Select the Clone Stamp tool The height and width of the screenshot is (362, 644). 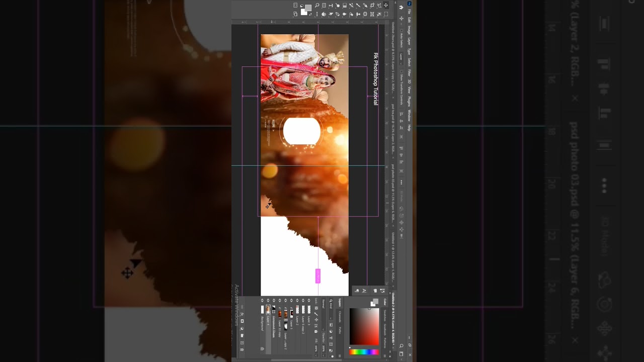pos(358,14)
